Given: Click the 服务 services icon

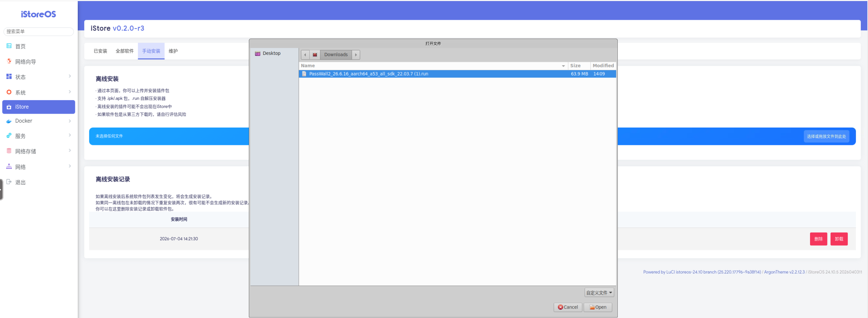Looking at the screenshot, I should pos(9,136).
